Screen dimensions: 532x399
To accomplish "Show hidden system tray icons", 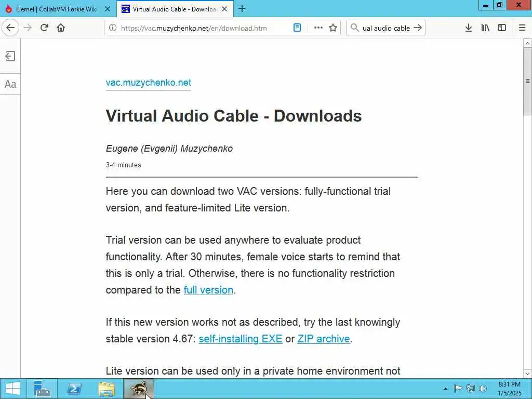I will tap(445, 389).
